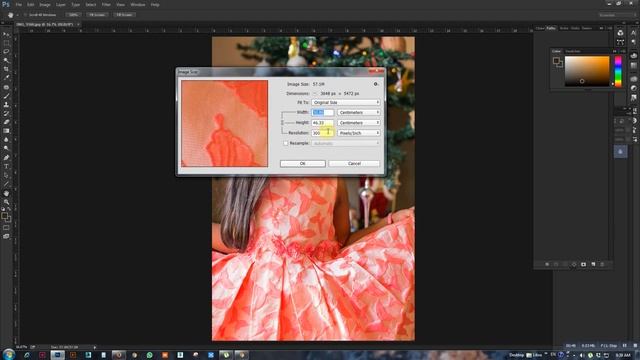Screen dimensions: 640x360
Task: Click the Image Size preview thumbnail
Action: pos(224,123)
